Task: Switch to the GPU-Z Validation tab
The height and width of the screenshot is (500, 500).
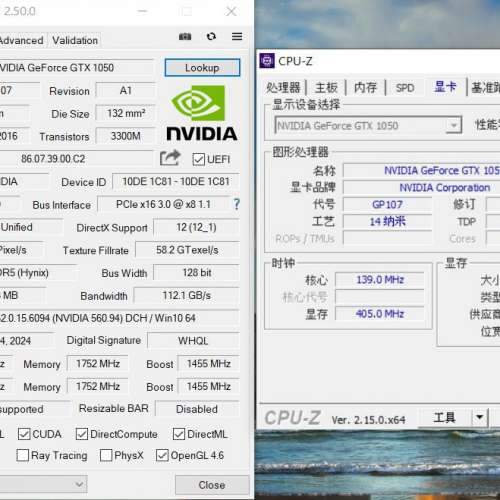Action: [x=75, y=40]
